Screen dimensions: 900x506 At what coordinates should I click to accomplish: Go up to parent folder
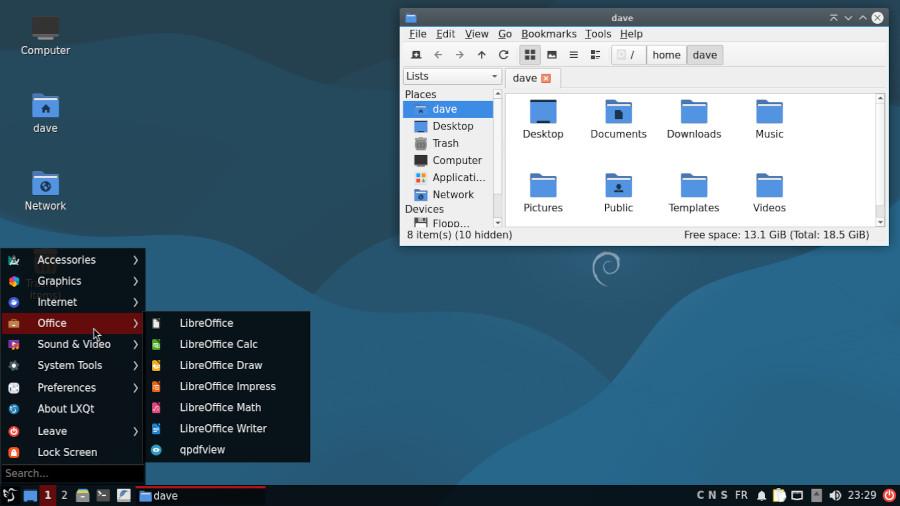coord(482,55)
